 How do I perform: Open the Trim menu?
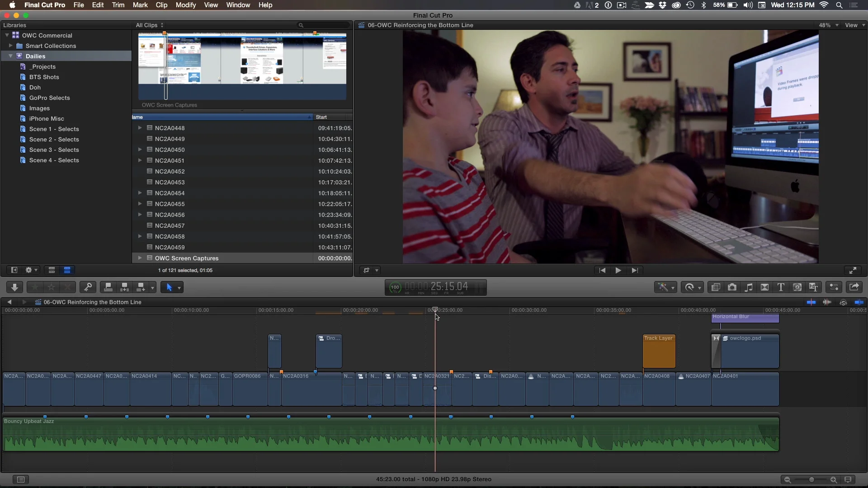tap(118, 5)
